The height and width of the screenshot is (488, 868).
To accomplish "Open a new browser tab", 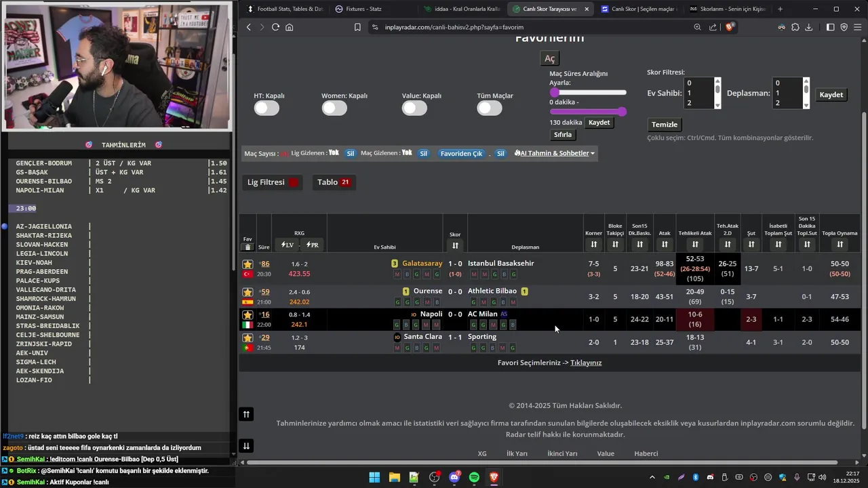I will 780,9.
